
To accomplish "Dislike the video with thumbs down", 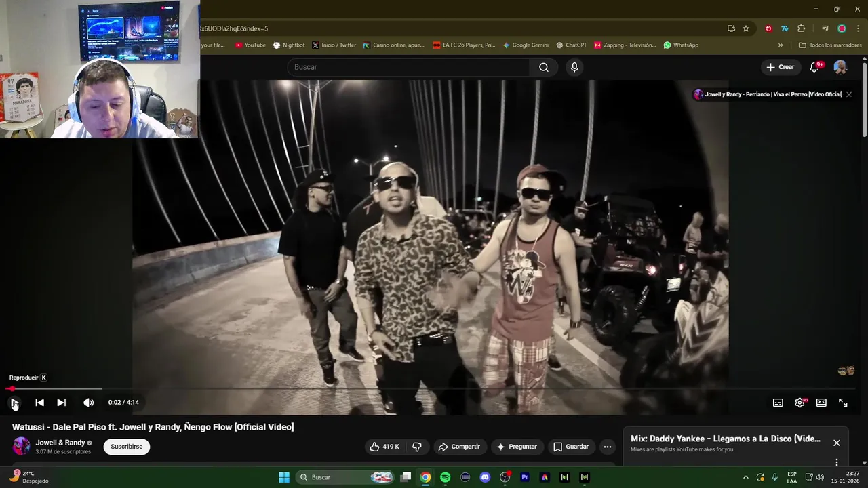I will point(417,447).
